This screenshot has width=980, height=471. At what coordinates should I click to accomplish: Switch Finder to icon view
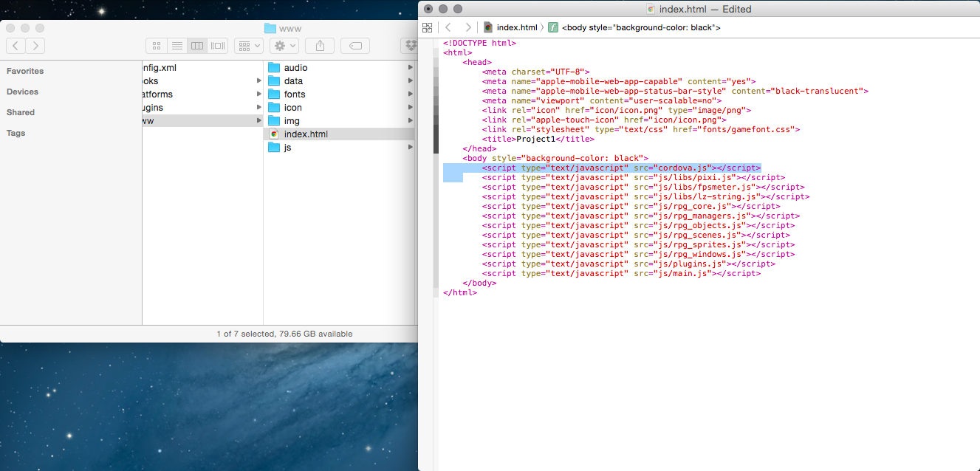point(157,46)
